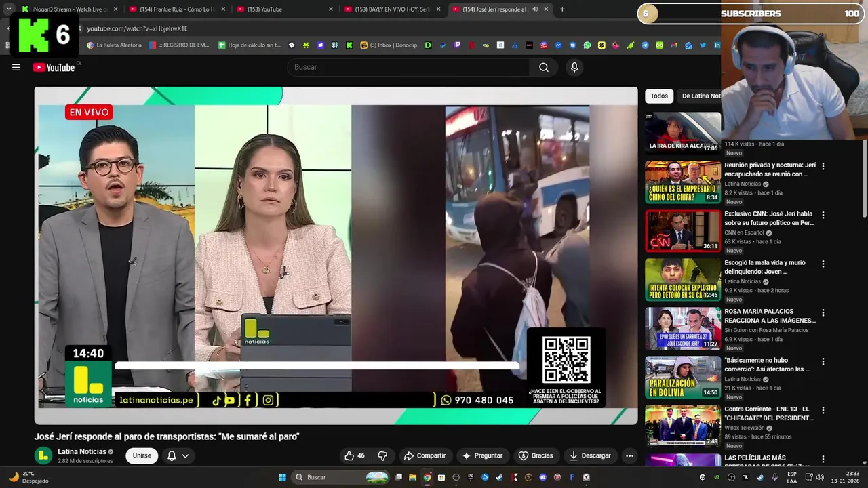
Task: Like the video with thumbs up
Action: (x=354, y=455)
